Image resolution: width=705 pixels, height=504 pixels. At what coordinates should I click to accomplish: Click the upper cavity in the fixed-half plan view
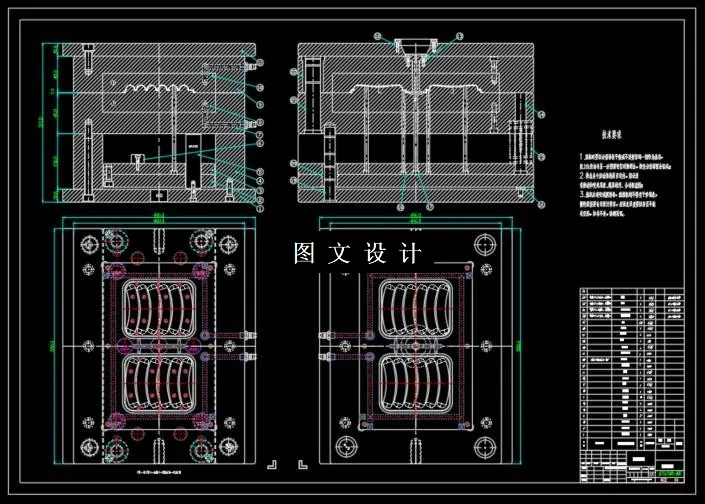coord(416,309)
